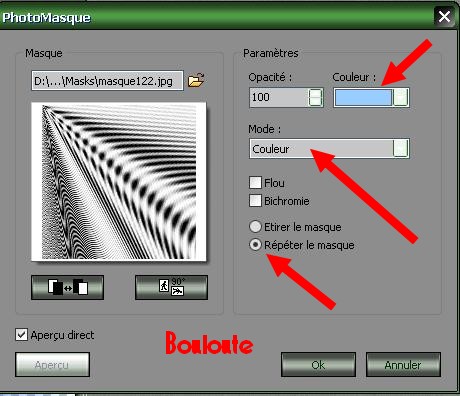460x396 pixels.
Task: Click the Annuler button
Action: (403, 365)
